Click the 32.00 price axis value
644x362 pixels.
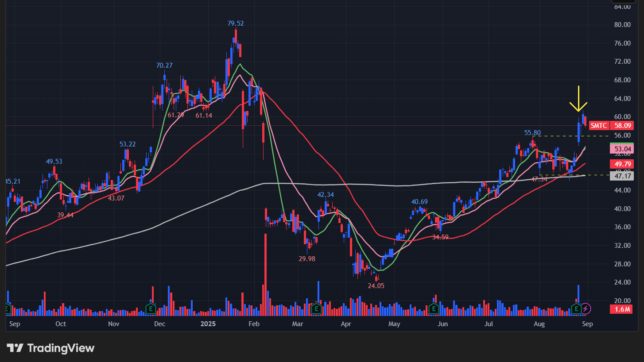click(621, 246)
